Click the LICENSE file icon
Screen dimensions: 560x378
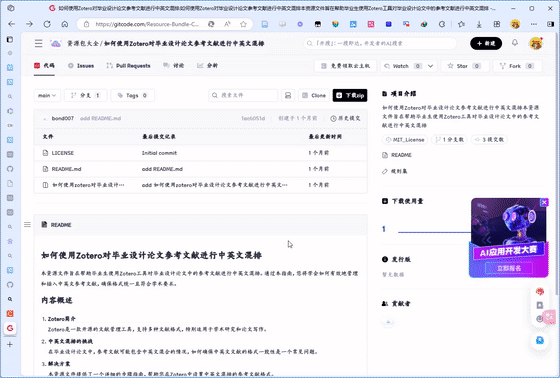tap(45, 153)
